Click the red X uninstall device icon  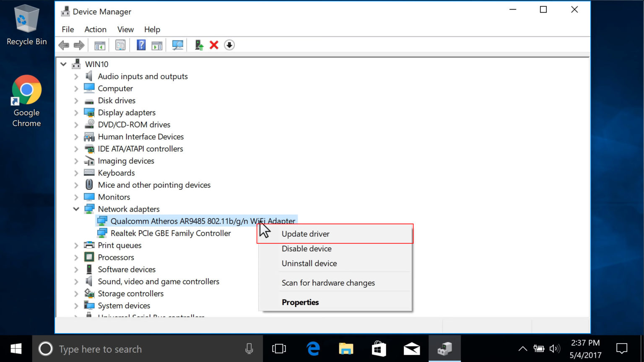214,45
